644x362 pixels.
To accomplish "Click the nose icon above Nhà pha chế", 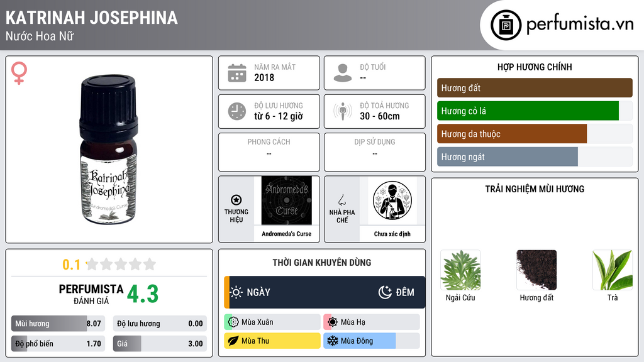I will 341,200.
